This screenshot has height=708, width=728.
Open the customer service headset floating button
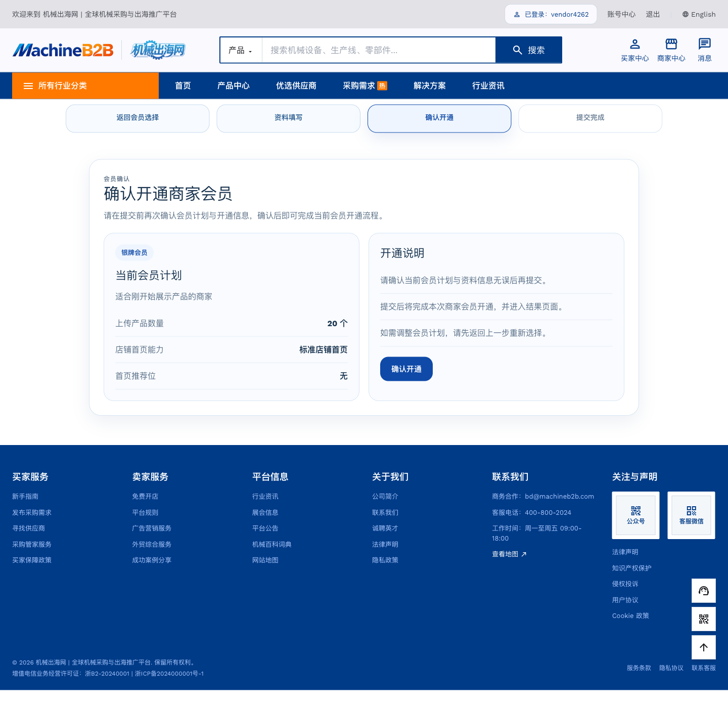pyautogui.click(x=704, y=591)
